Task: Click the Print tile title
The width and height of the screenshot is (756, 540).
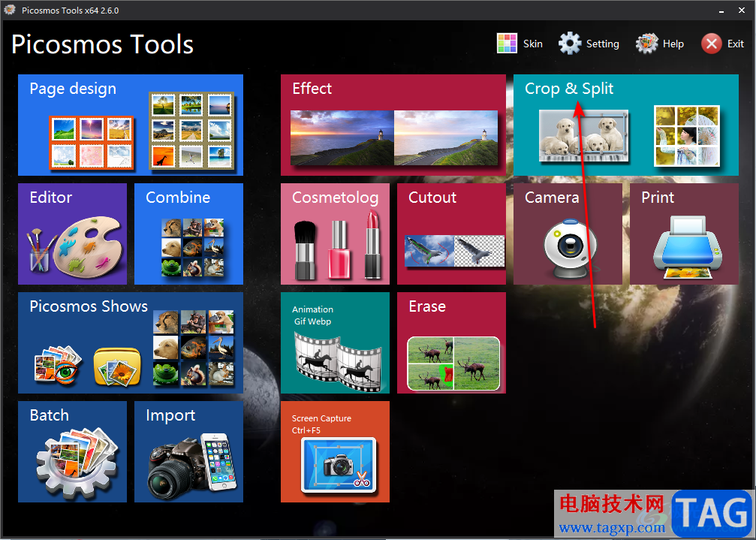Action: click(x=658, y=198)
